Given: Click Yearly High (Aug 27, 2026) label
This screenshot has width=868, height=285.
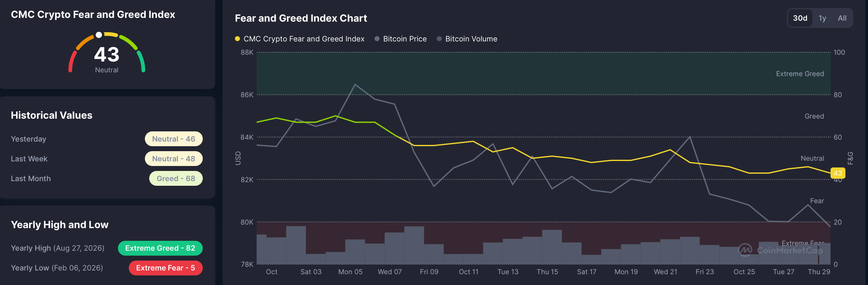Looking at the screenshot, I should click(x=58, y=248).
